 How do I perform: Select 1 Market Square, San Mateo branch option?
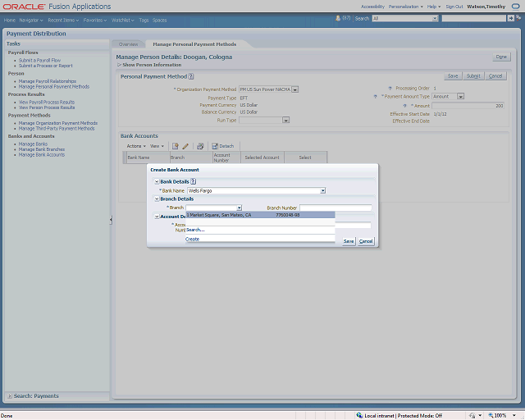pyautogui.click(x=261, y=215)
